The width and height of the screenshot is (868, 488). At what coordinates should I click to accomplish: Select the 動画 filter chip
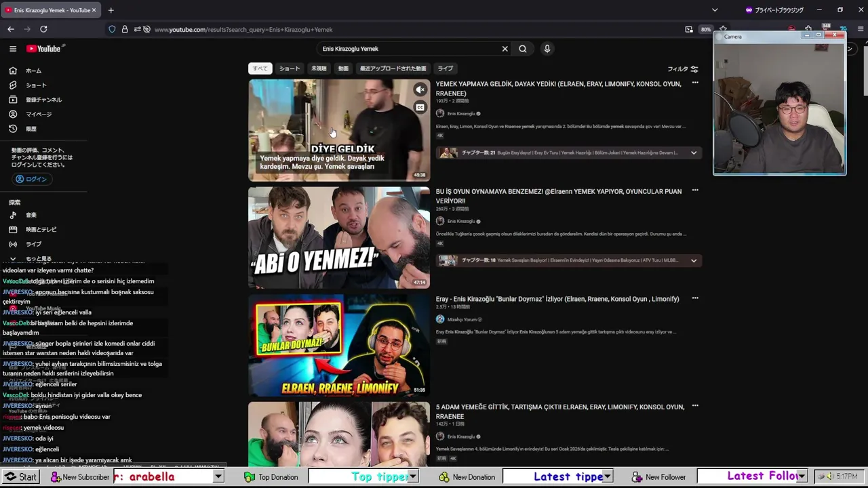[344, 68]
